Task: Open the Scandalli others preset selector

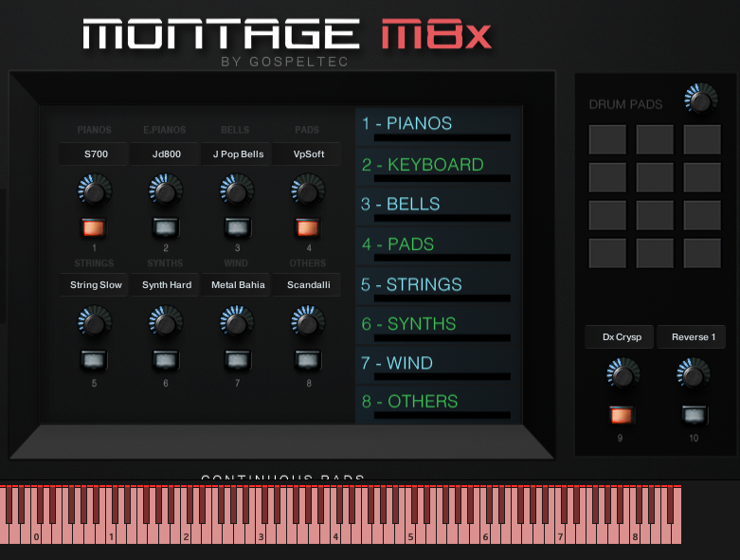Action: click(307, 284)
